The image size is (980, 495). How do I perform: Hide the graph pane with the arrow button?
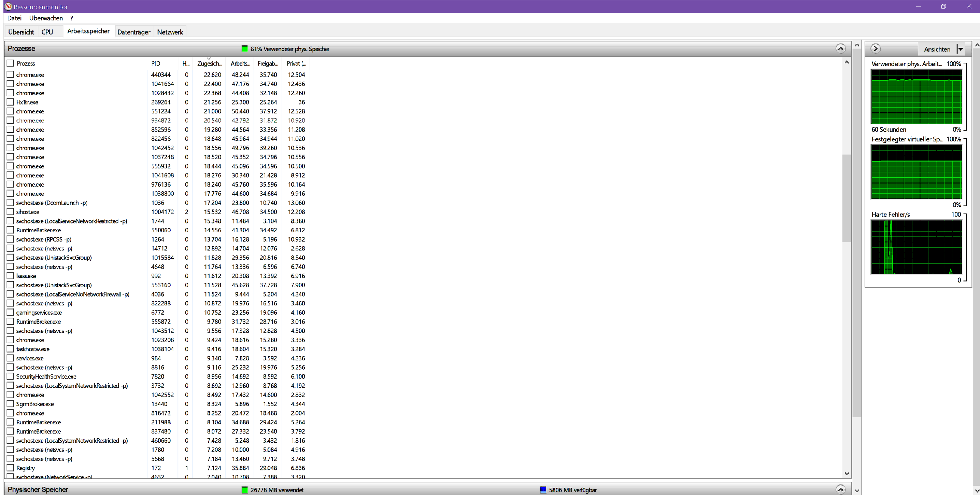click(x=876, y=49)
